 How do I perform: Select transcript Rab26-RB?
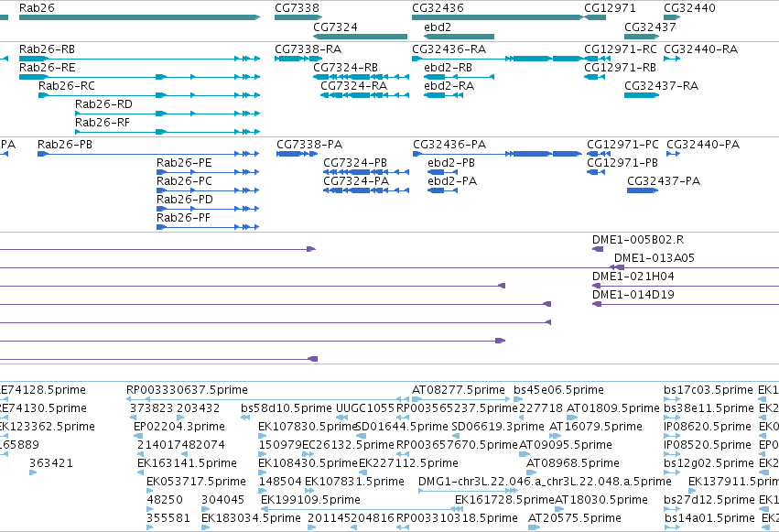(x=140, y=59)
